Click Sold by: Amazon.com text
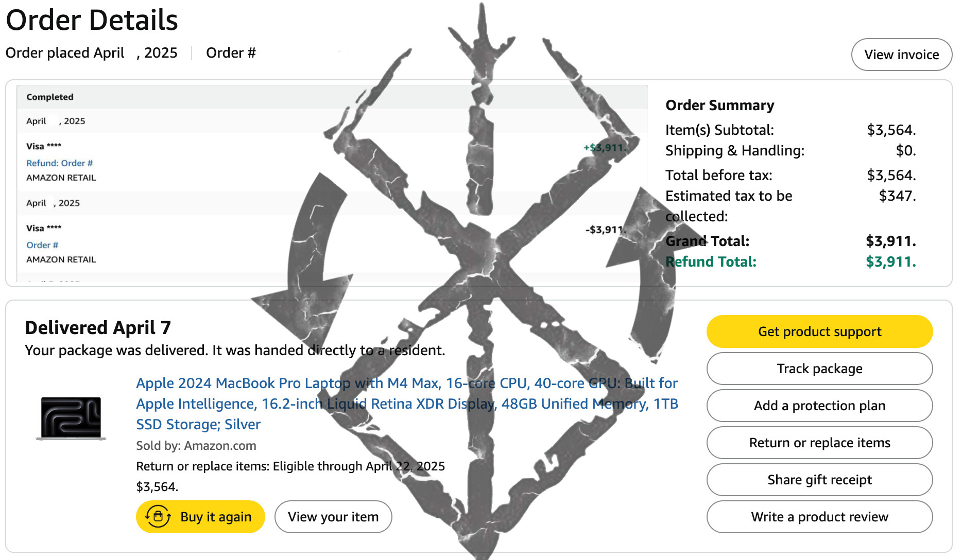962x560 pixels. click(196, 446)
